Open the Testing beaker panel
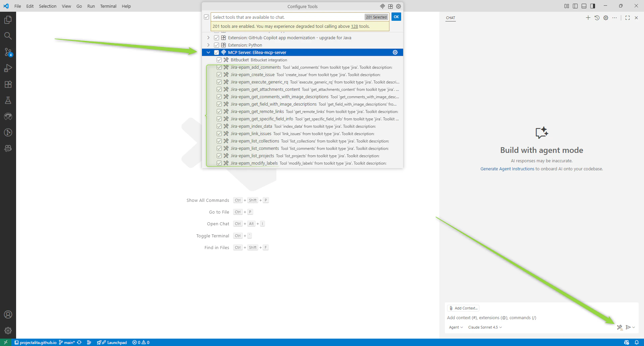 [x=8, y=100]
